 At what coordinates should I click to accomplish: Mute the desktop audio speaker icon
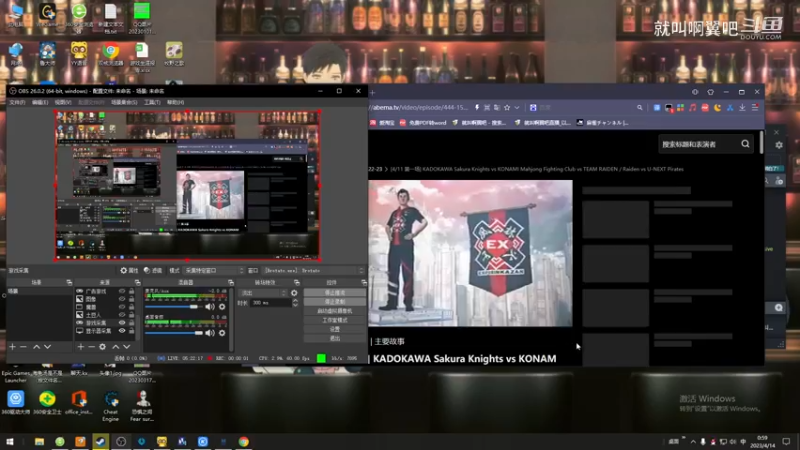pos(210,333)
